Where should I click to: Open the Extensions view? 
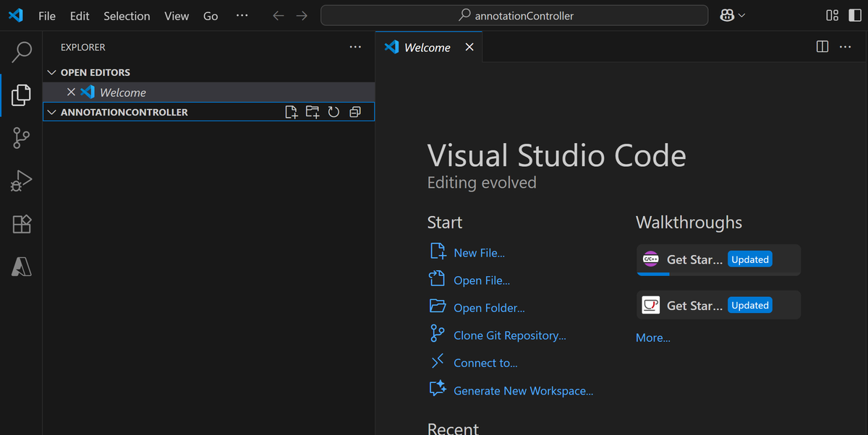click(x=22, y=224)
